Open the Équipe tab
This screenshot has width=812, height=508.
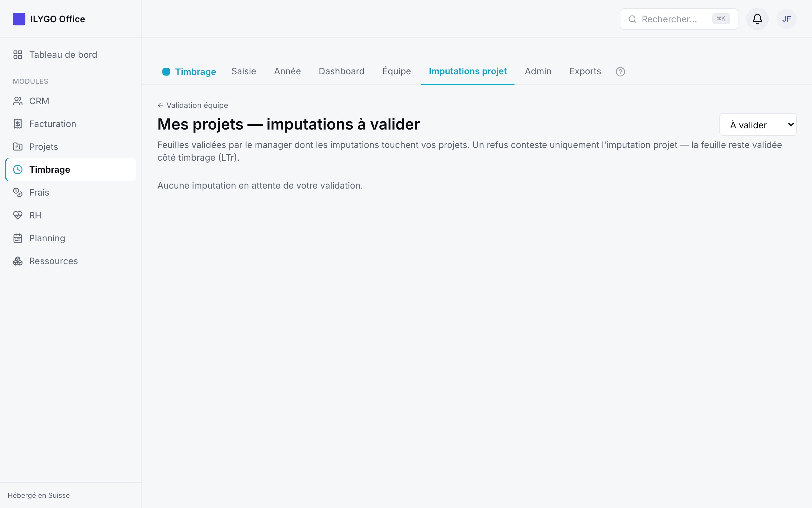(x=396, y=71)
